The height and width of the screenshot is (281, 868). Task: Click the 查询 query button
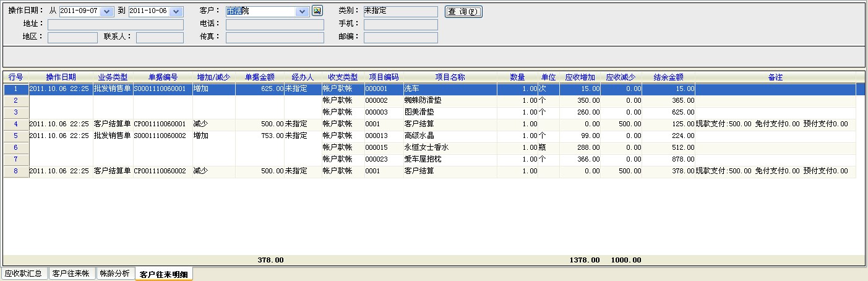point(463,12)
